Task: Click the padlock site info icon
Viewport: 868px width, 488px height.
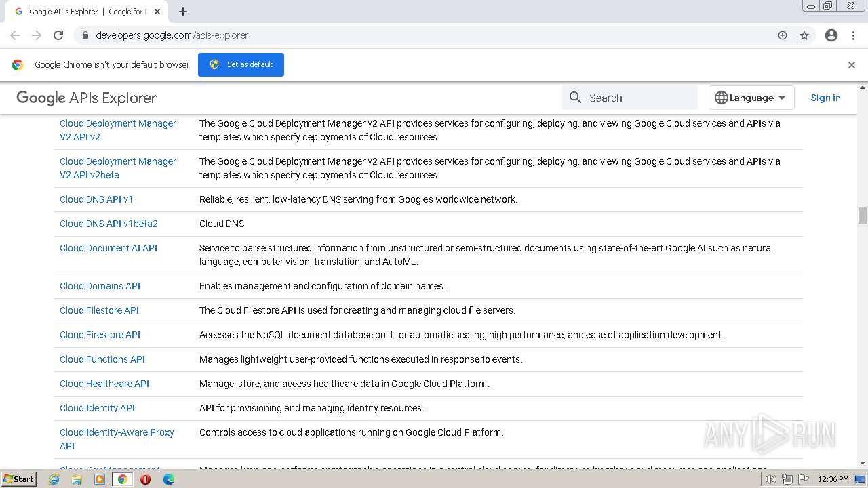Action: point(85,35)
